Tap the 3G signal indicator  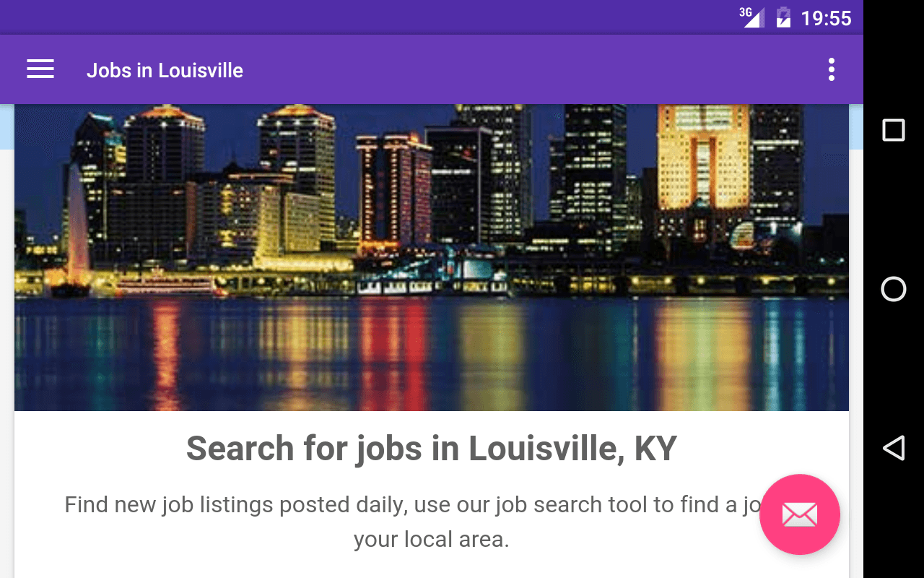coord(751,17)
